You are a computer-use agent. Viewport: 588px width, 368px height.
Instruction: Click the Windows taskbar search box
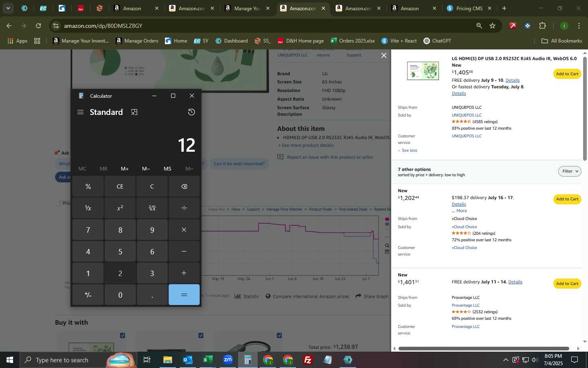point(78,360)
